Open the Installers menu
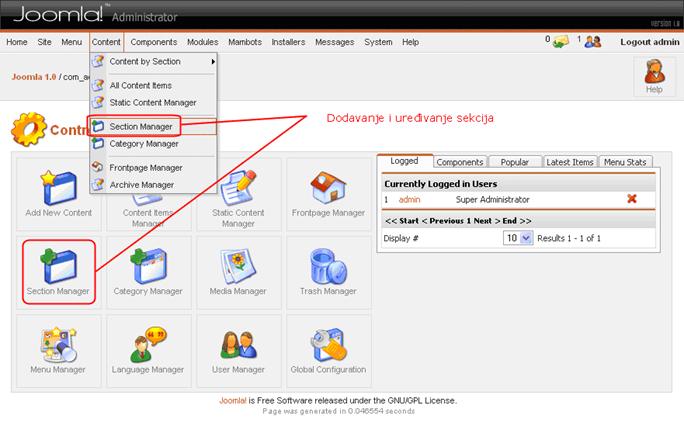 [x=288, y=42]
